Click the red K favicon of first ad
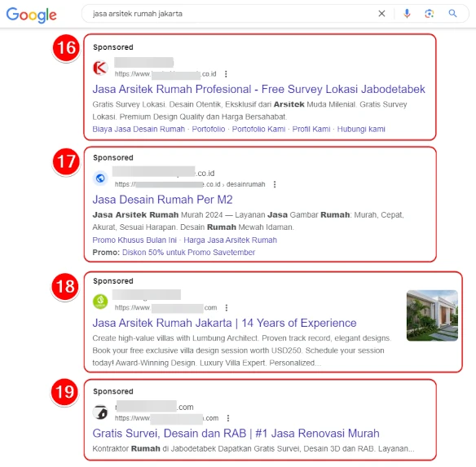The width and height of the screenshot is (476, 467). (x=100, y=68)
